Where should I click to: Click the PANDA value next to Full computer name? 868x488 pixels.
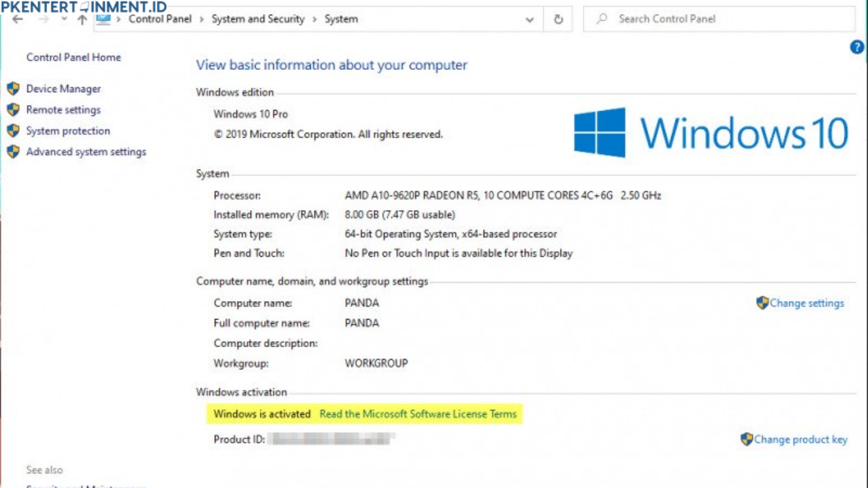coord(362,323)
